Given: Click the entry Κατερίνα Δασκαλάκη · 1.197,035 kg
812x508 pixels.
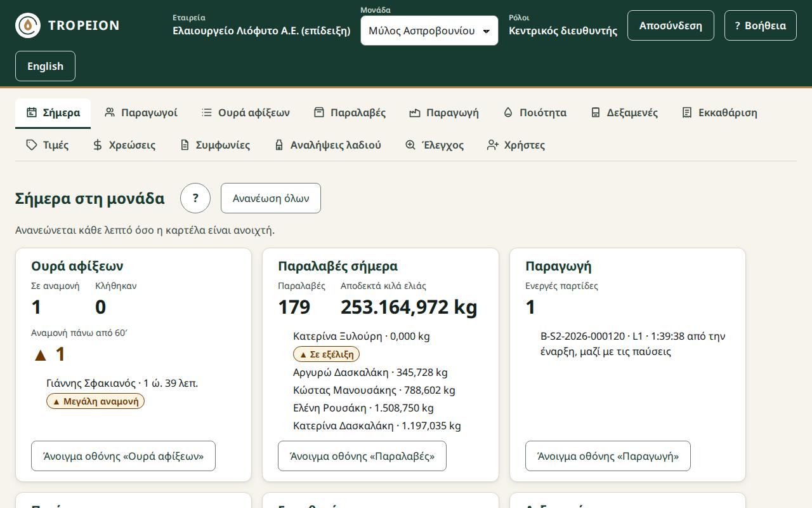Looking at the screenshot, I should coord(377,425).
